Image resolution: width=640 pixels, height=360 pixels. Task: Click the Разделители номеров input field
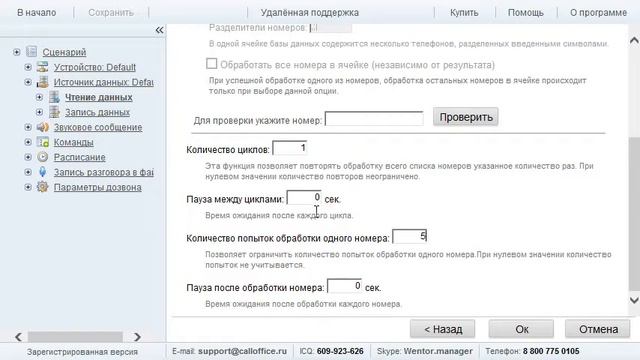pyautogui.click(x=331, y=28)
